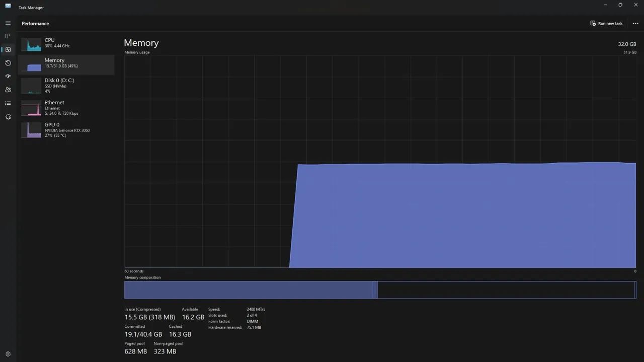Image resolution: width=644 pixels, height=362 pixels.
Task: Select the Performance page icon in sidebar
Action: (x=8, y=49)
